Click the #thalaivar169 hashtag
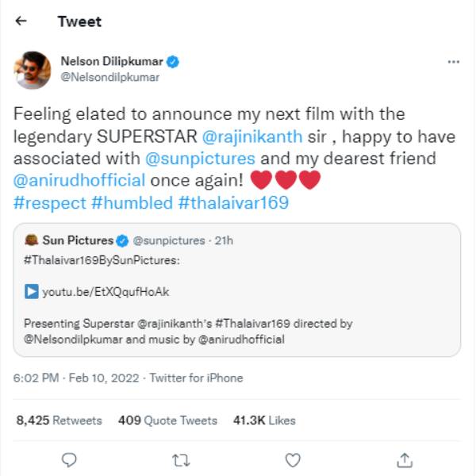476x476 pixels. click(233, 202)
